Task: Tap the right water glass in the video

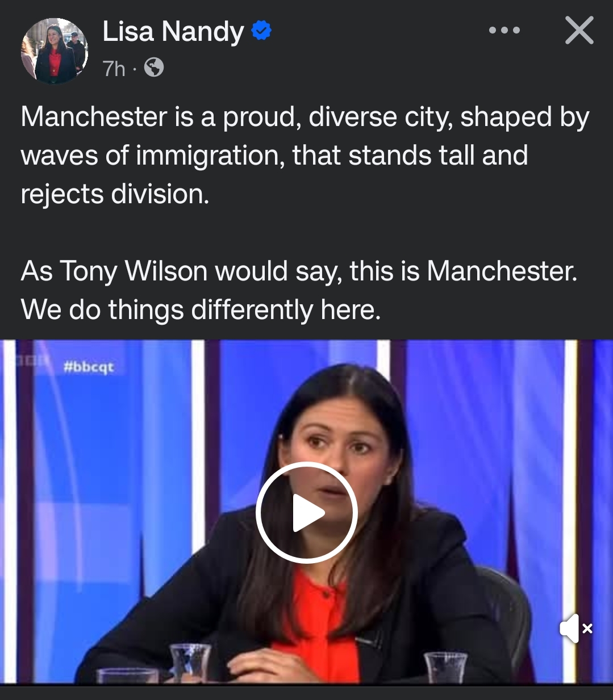Action: click(x=446, y=667)
